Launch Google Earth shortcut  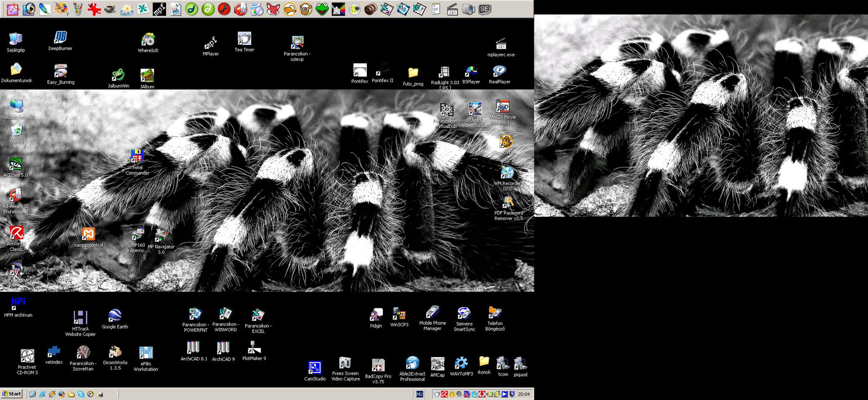115,319
